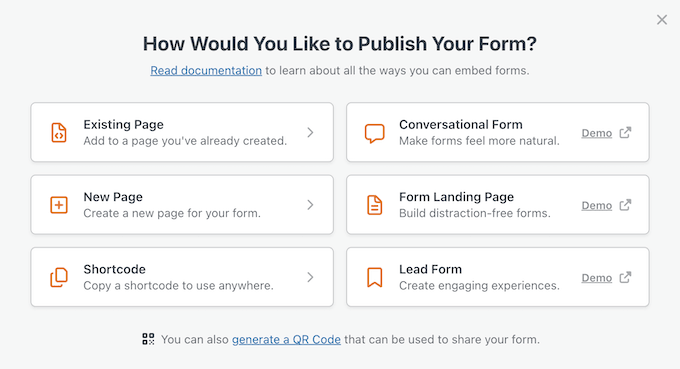Click 'Build distraction-free forms.' text
The width and height of the screenshot is (680, 369).
click(475, 213)
